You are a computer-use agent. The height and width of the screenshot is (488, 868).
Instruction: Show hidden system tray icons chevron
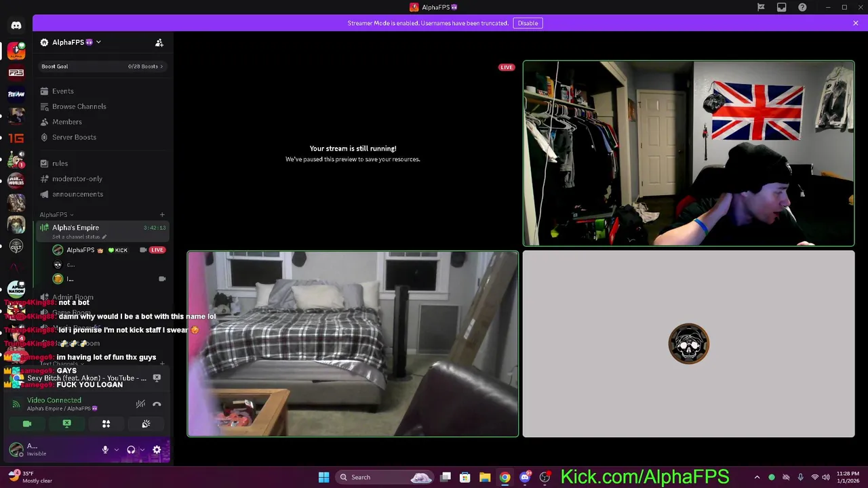click(757, 477)
